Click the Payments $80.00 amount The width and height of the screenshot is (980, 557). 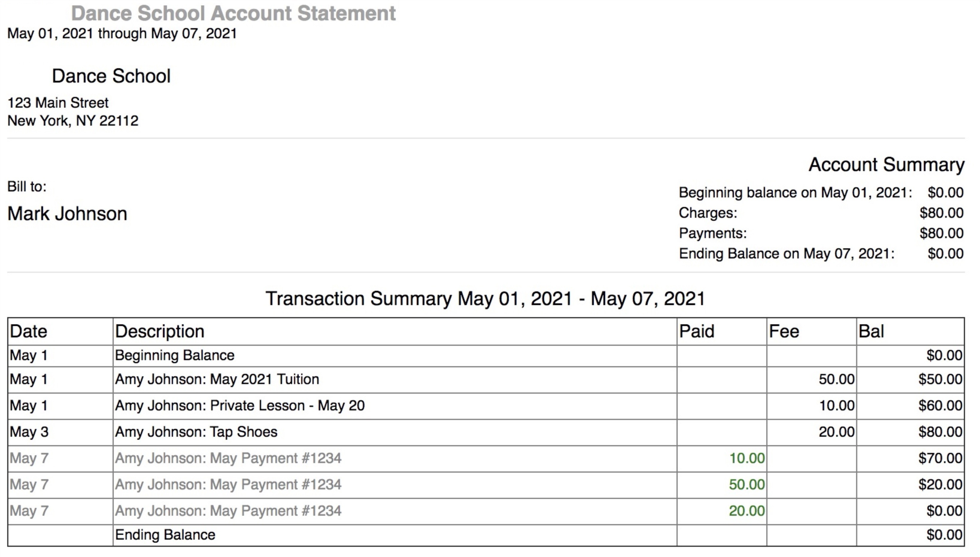pyautogui.click(x=941, y=233)
